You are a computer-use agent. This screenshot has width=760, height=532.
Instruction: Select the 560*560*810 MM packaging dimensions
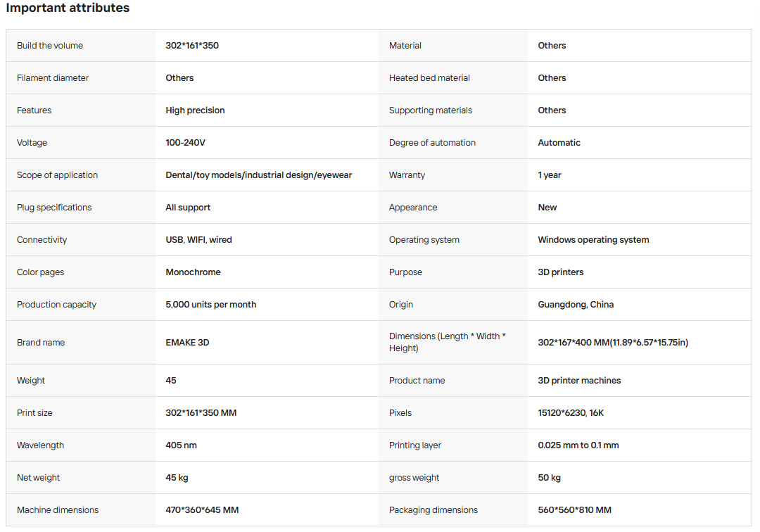pos(574,510)
